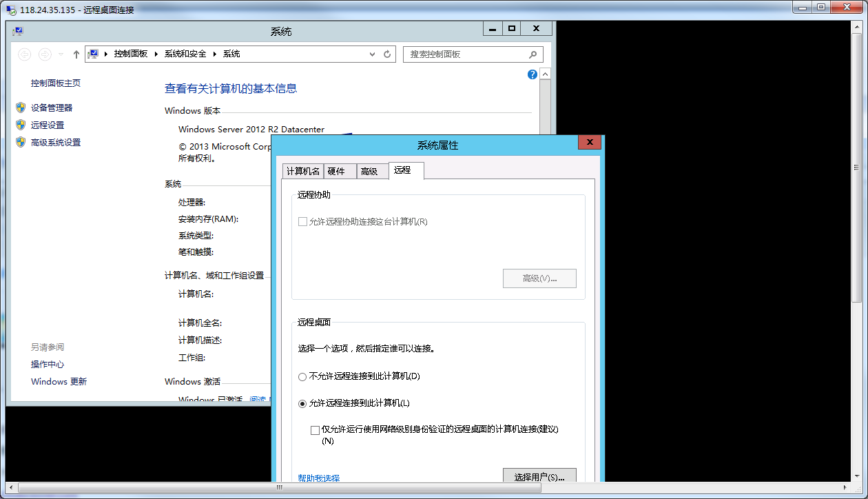Minimize the 系统 window
This screenshot has width=868, height=499.
pos(493,28)
